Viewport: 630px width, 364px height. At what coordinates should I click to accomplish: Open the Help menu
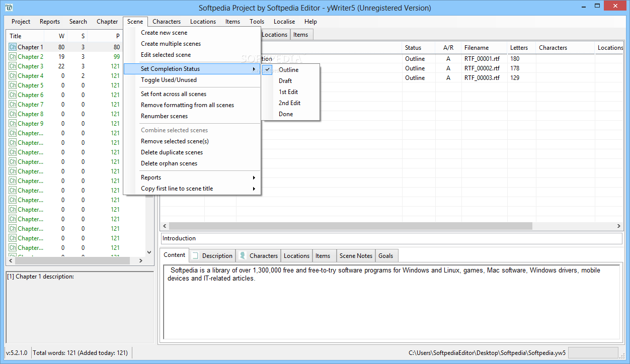[x=310, y=22]
